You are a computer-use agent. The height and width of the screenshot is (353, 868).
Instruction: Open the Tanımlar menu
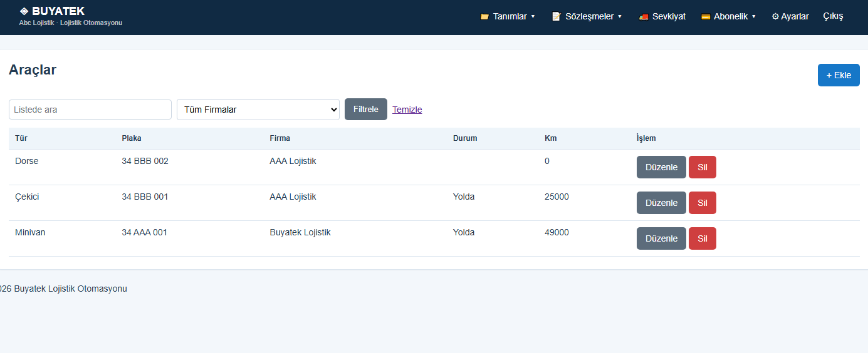tap(507, 17)
